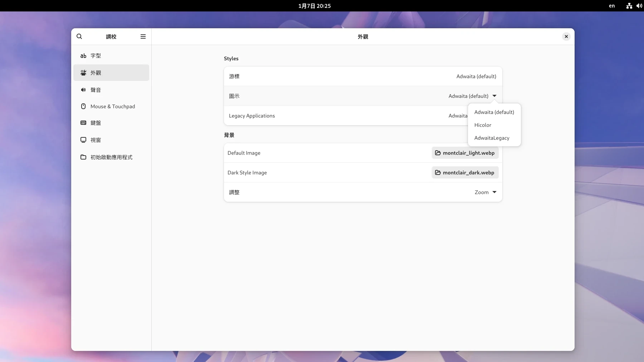Pick AdwaitaLegacy icon theme option
Viewport: 644px width, 362px height.
(492, 138)
